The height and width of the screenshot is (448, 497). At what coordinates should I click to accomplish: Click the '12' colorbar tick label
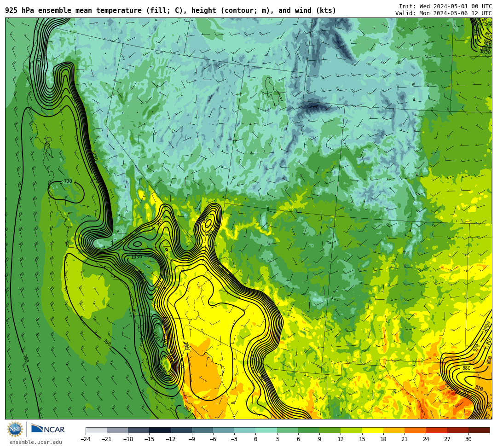(x=341, y=439)
